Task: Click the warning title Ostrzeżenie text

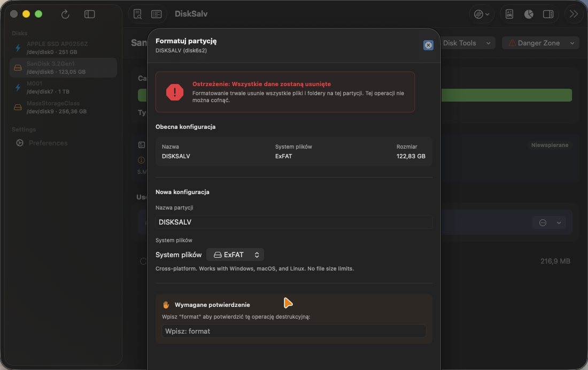Action: click(x=262, y=84)
